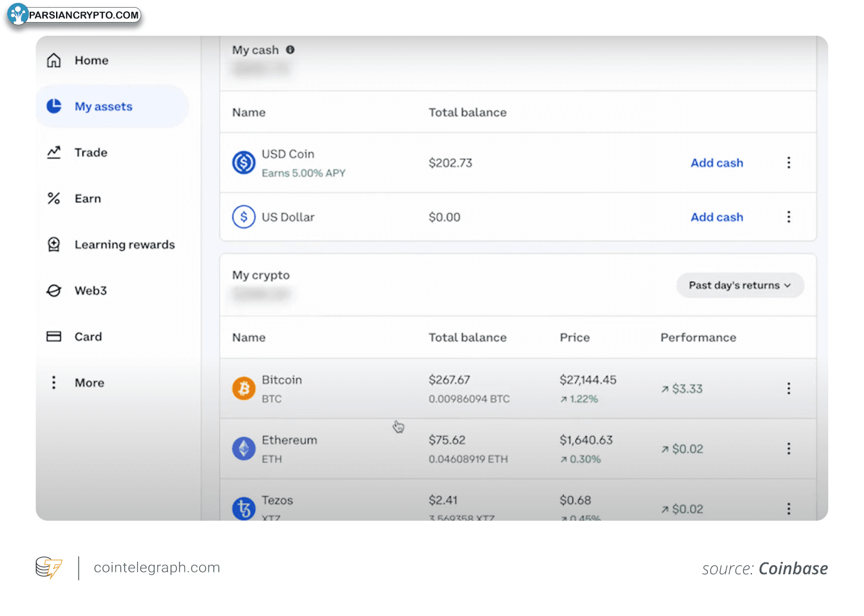Open the Past day's returns dropdown
Image resolution: width=864 pixels, height=616 pixels.
click(740, 285)
